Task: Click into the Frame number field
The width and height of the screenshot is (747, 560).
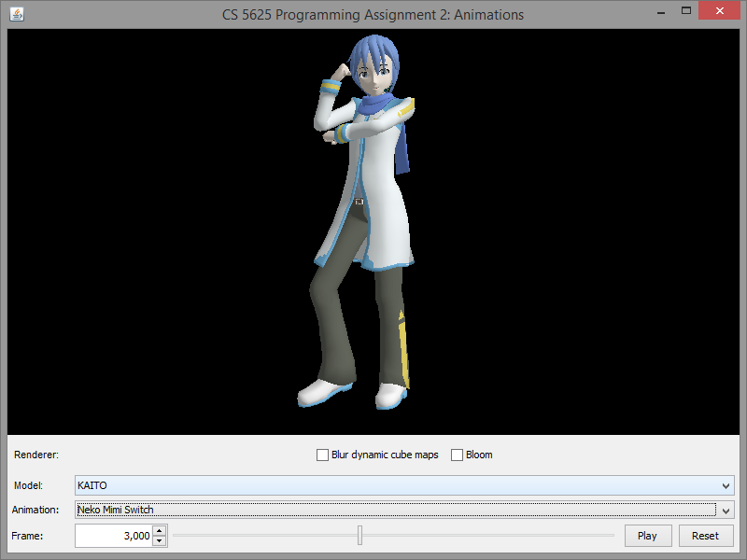Action: [x=112, y=536]
